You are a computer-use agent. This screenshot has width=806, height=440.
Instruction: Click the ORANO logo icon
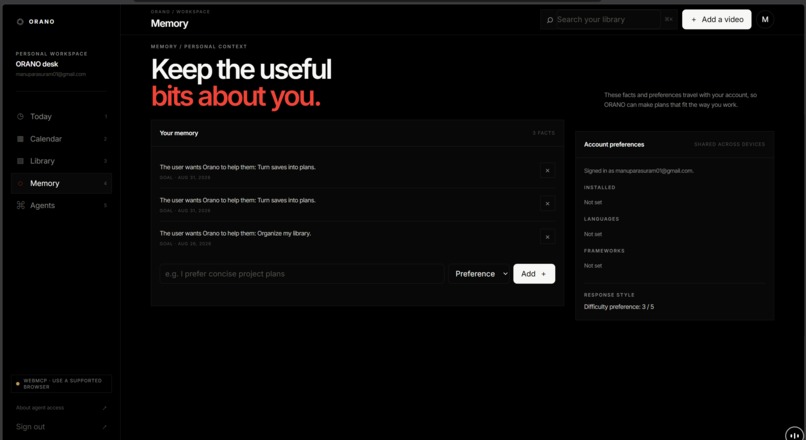click(x=20, y=22)
